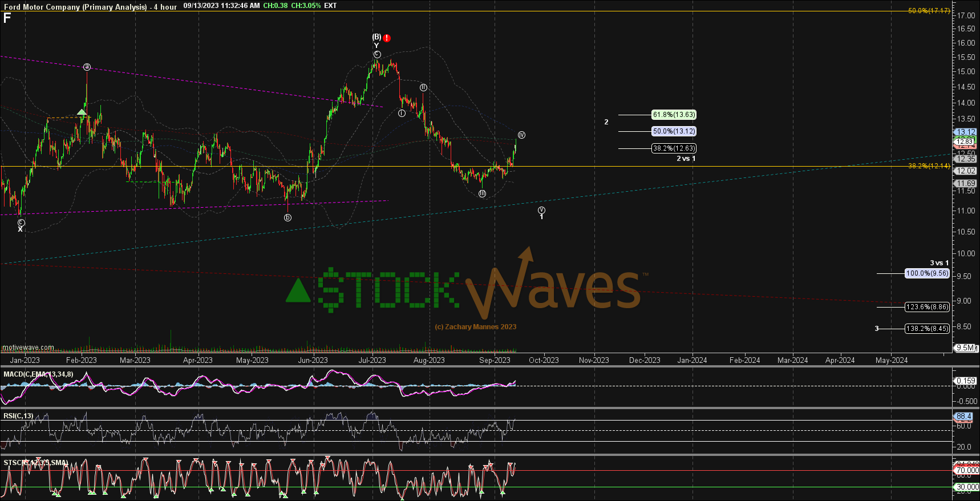980x501 pixels.
Task: Select the green up-triangle marker near Feb-2023 peak
Action: [x=82, y=112]
